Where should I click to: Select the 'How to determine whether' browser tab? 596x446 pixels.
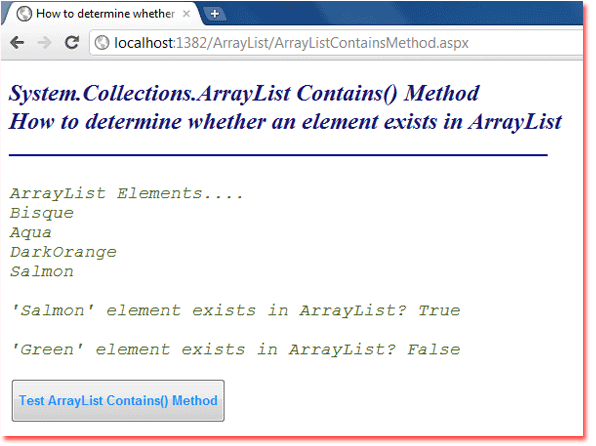(x=103, y=14)
